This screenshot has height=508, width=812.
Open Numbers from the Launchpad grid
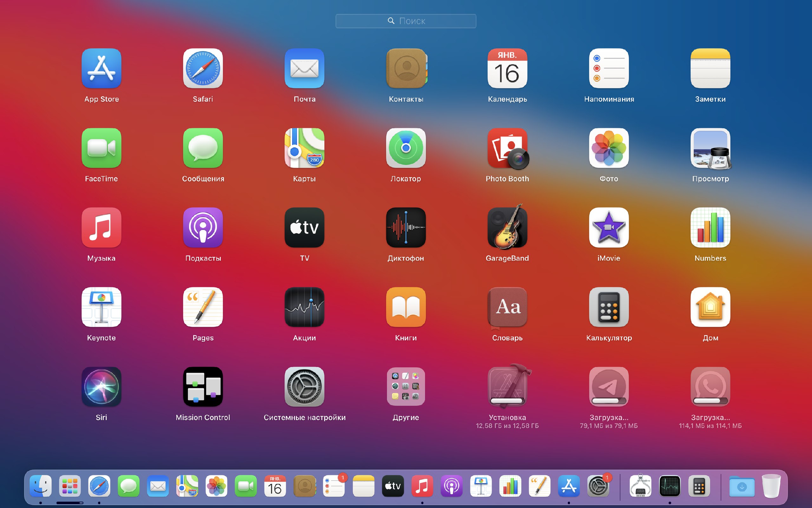(x=710, y=227)
